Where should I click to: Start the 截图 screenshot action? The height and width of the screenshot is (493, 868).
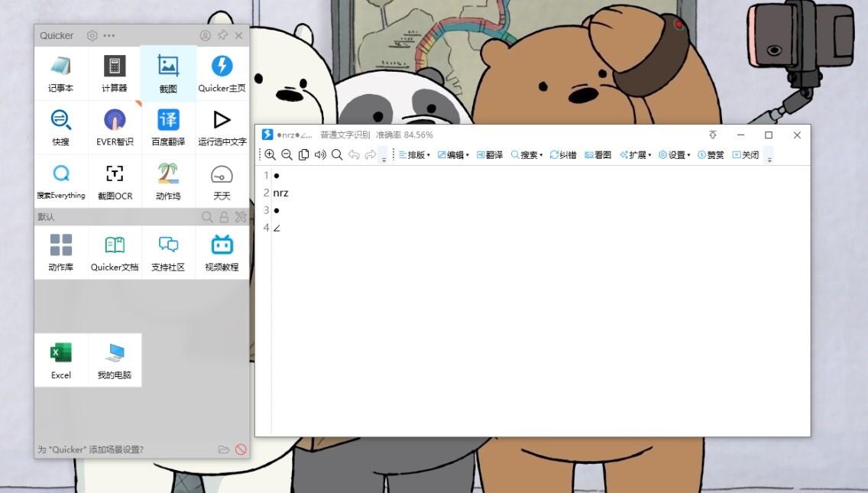click(168, 73)
